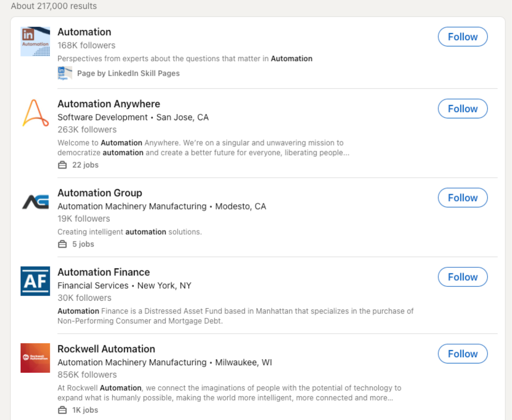
Task: View the 1K jobs at Rockwell Automation
Action: click(85, 410)
